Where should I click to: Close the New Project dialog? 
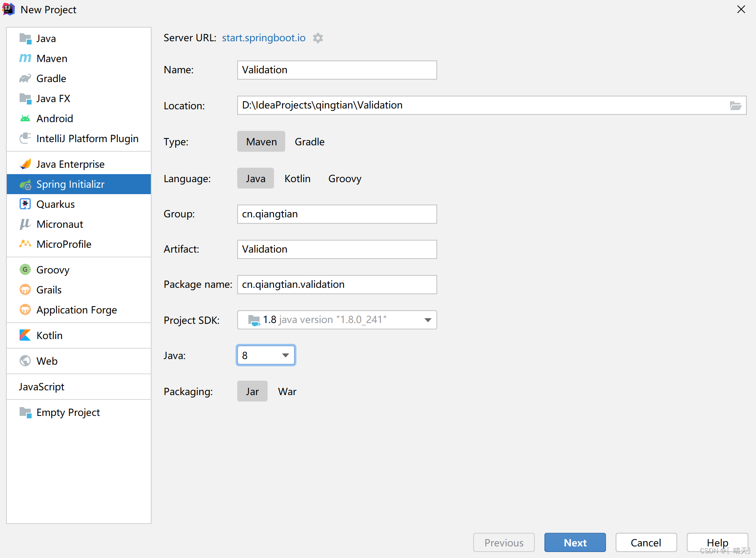coord(741,9)
